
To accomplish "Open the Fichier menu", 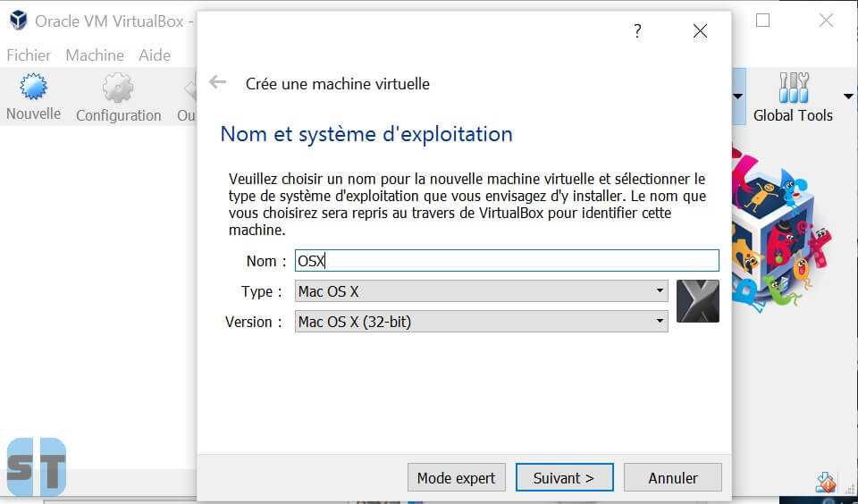I will pos(29,55).
